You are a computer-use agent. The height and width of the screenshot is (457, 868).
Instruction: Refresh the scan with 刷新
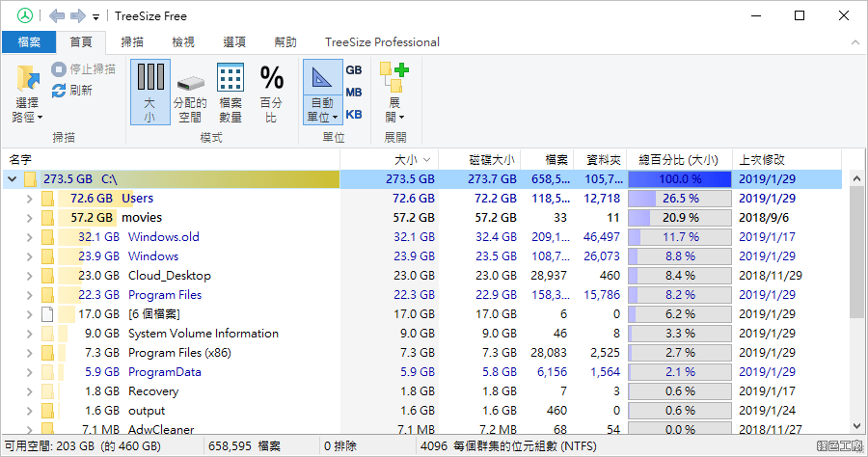pyautogui.click(x=72, y=91)
